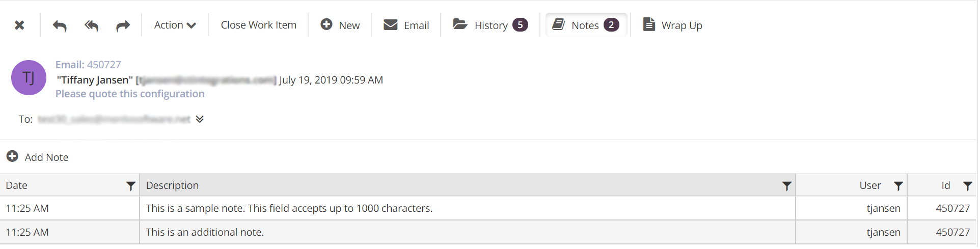The height and width of the screenshot is (249, 980).
Task: Click the New plus icon
Action: tap(326, 24)
